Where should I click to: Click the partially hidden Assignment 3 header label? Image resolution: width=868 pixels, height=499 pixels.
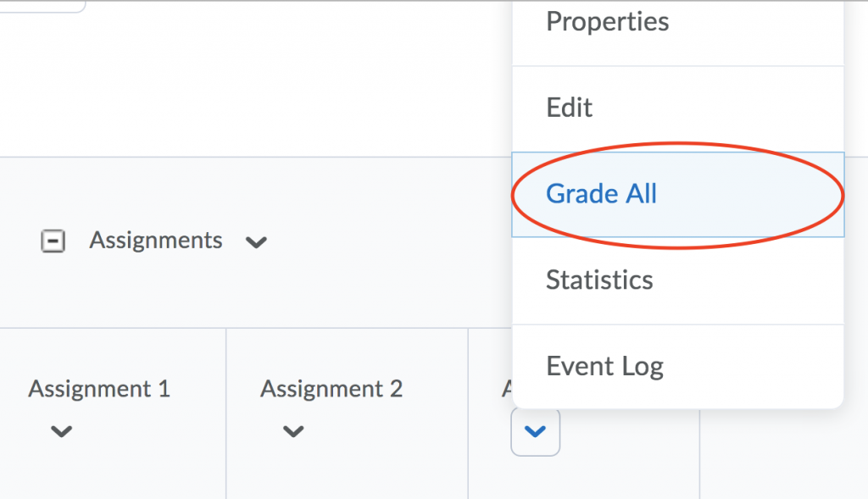tap(506, 389)
